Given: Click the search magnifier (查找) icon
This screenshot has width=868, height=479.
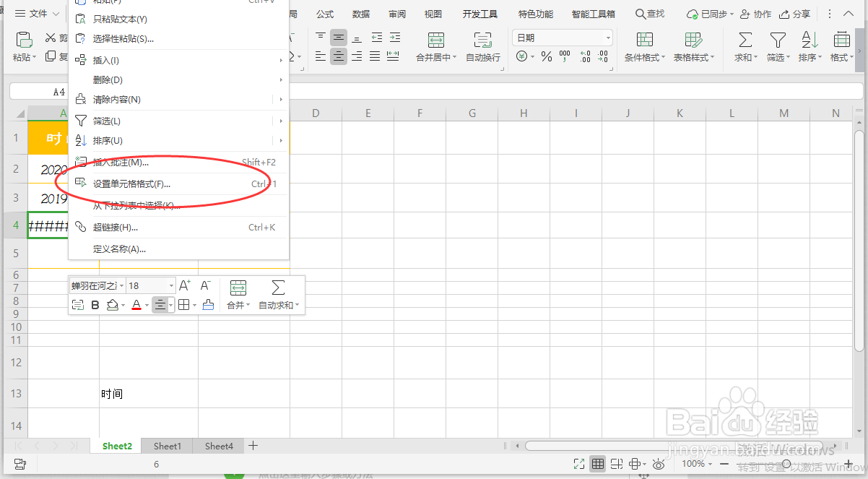Looking at the screenshot, I should 641,14.
